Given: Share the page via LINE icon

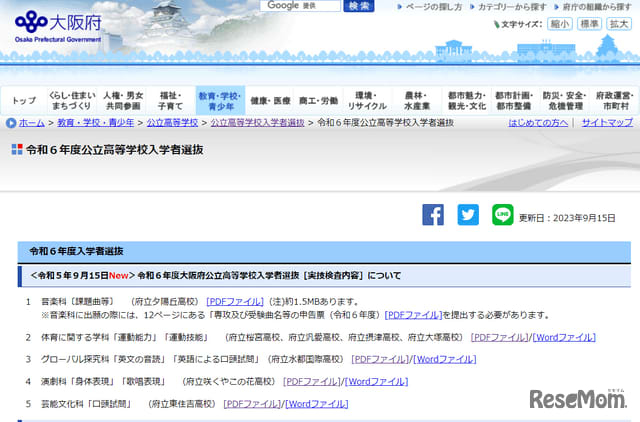Looking at the screenshot, I should click(502, 215).
